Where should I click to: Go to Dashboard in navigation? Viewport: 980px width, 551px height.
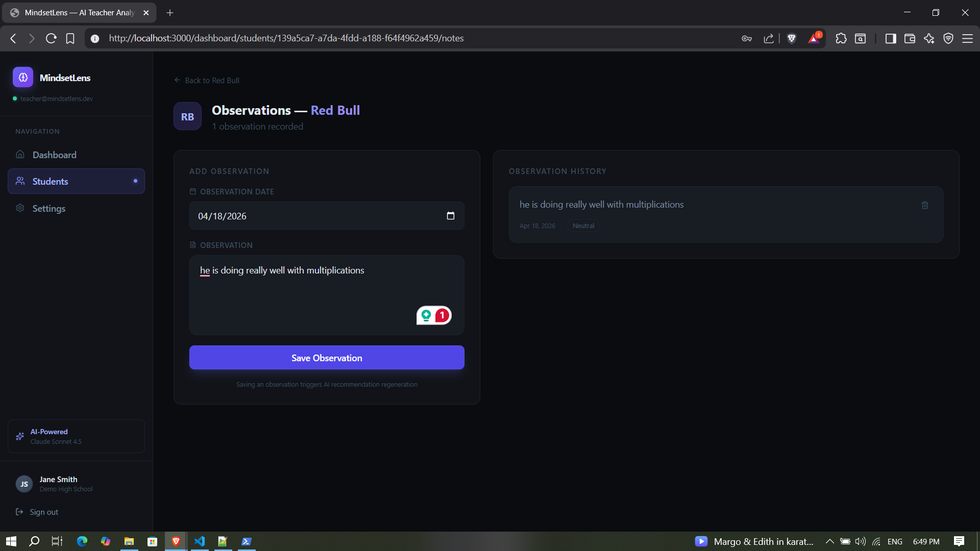[x=54, y=155]
